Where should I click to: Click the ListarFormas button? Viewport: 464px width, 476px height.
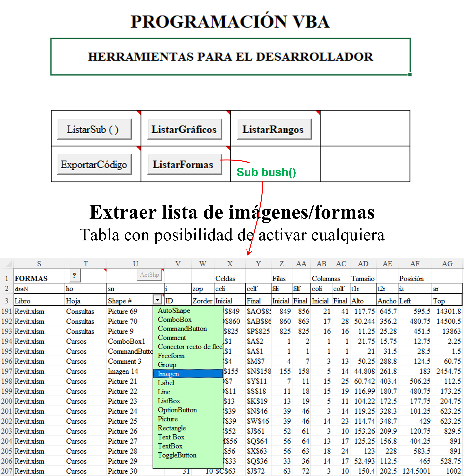[185, 164]
